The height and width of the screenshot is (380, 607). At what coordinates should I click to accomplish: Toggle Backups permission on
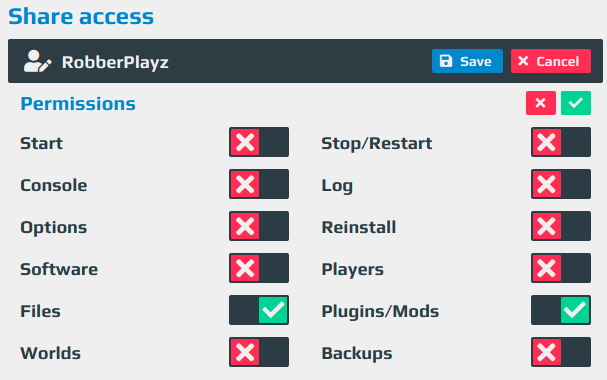tap(561, 352)
